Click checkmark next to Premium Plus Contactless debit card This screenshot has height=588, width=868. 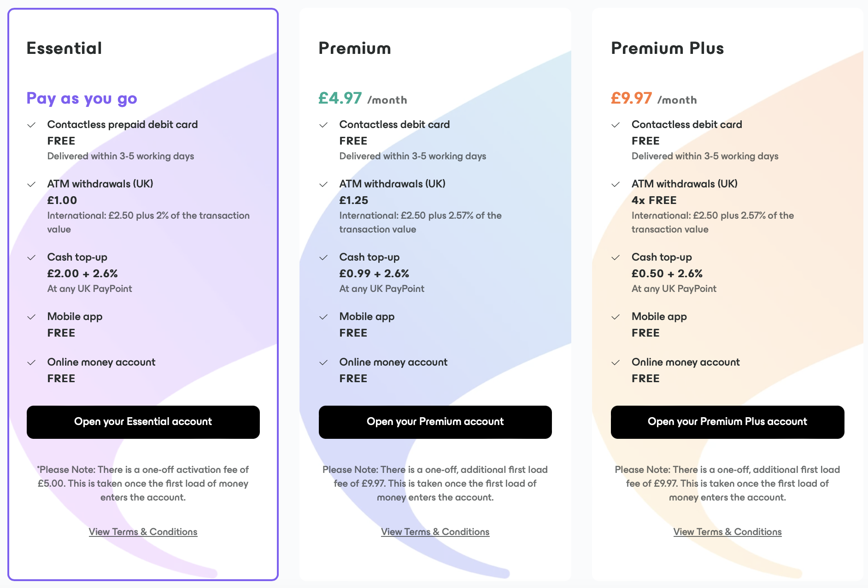pos(616,125)
